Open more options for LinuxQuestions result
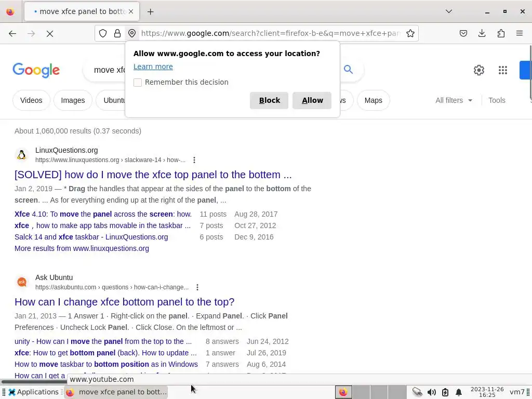 [x=194, y=160]
